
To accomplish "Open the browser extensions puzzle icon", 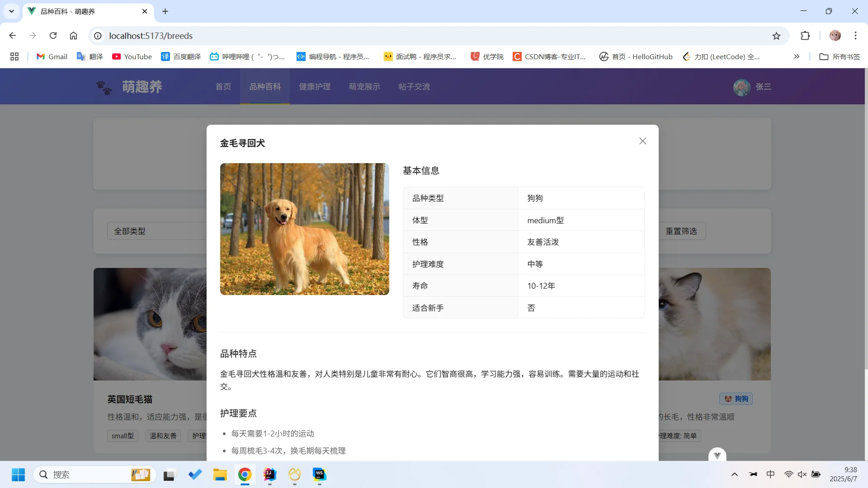I will click(806, 36).
